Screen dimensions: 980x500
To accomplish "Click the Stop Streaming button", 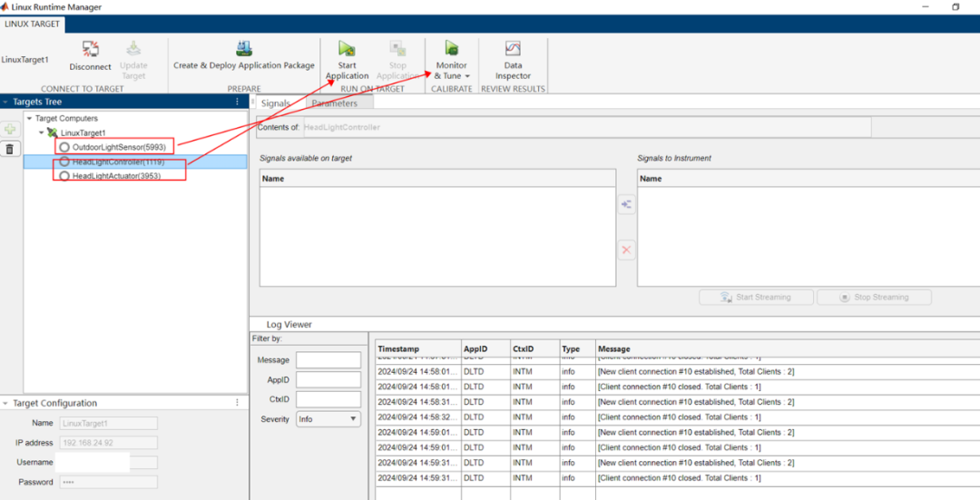I will tap(874, 297).
